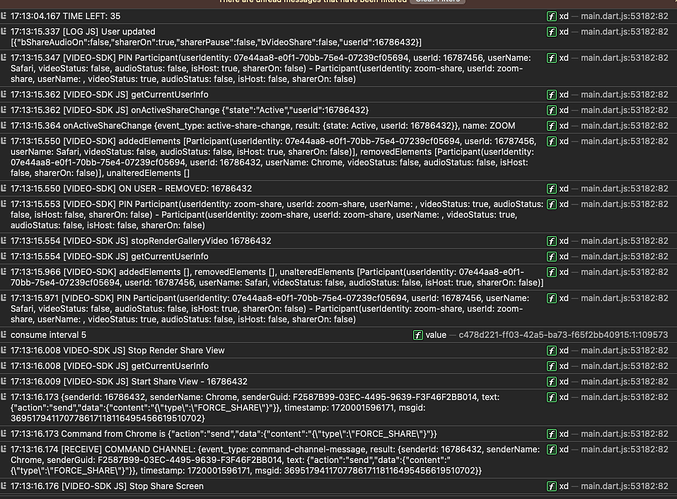The height and width of the screenshot is (499, 677).
Task: Click function icon on 17:13:15.362 onActiveShareChange row
Action: coord(551,110)
